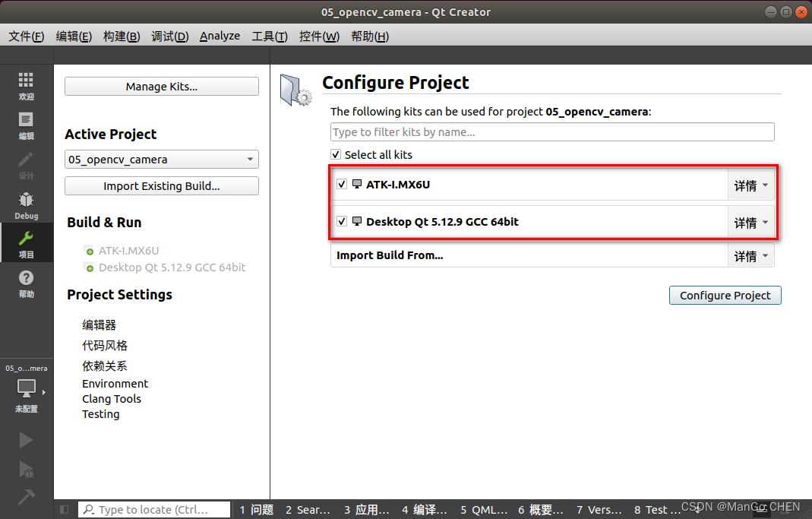
Task: Click the green Run button
Action: [26, 440]
